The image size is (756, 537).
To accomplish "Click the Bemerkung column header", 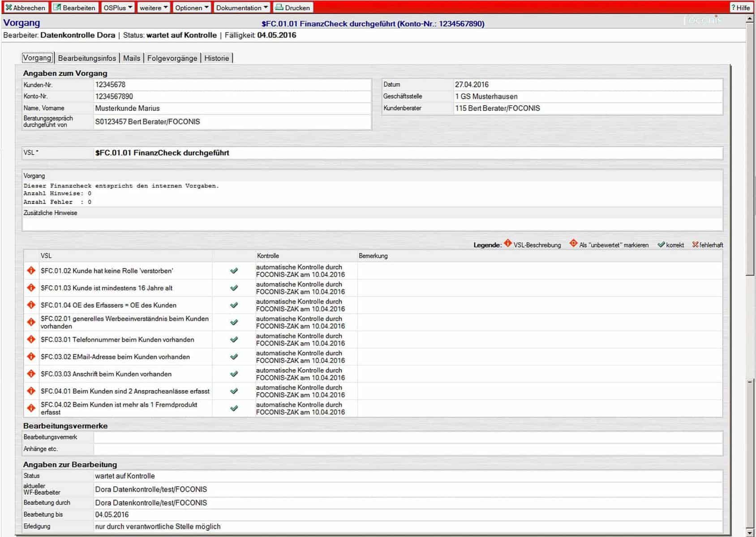I will coord(373,256).
